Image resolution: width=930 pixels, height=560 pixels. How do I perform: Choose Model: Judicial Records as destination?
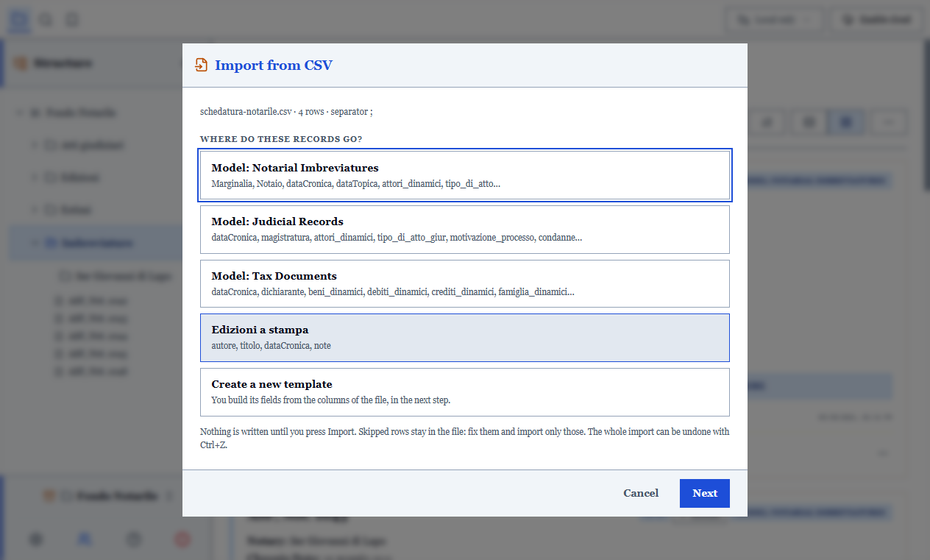tap(464, 230)
